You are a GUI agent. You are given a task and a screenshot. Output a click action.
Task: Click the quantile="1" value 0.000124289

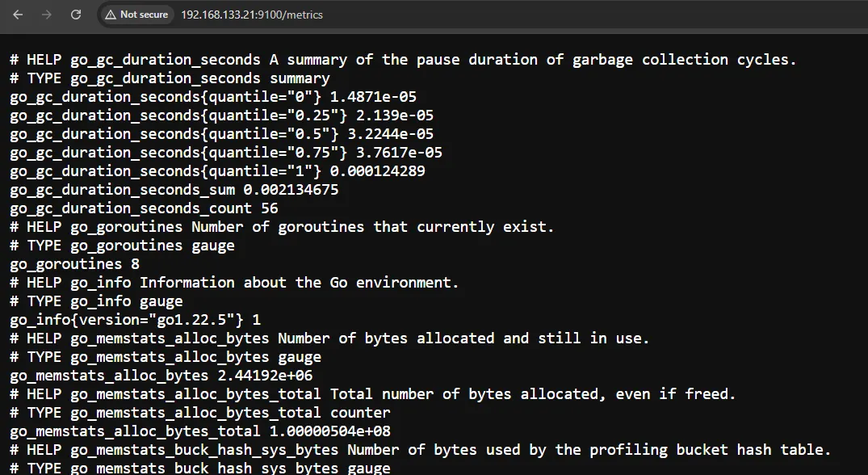click(377, 171)
